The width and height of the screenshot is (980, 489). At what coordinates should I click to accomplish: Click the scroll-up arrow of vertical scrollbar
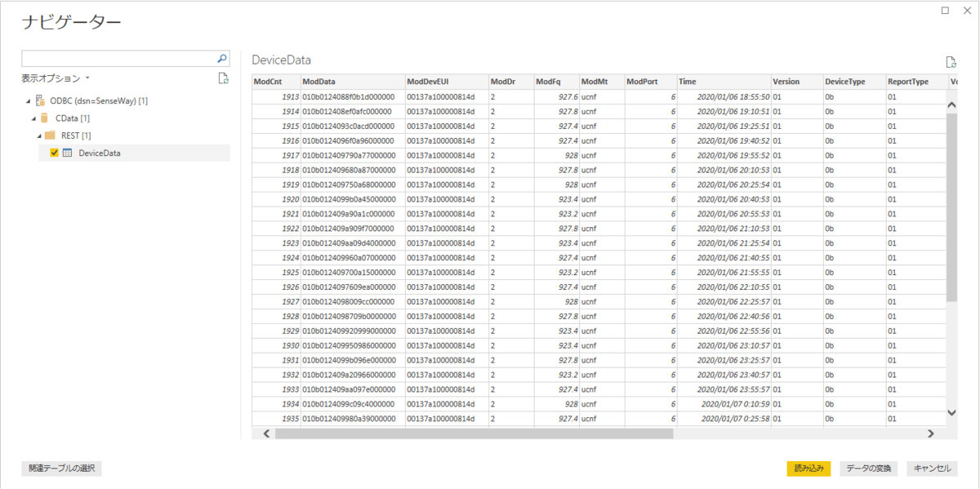tap(951, 104)
